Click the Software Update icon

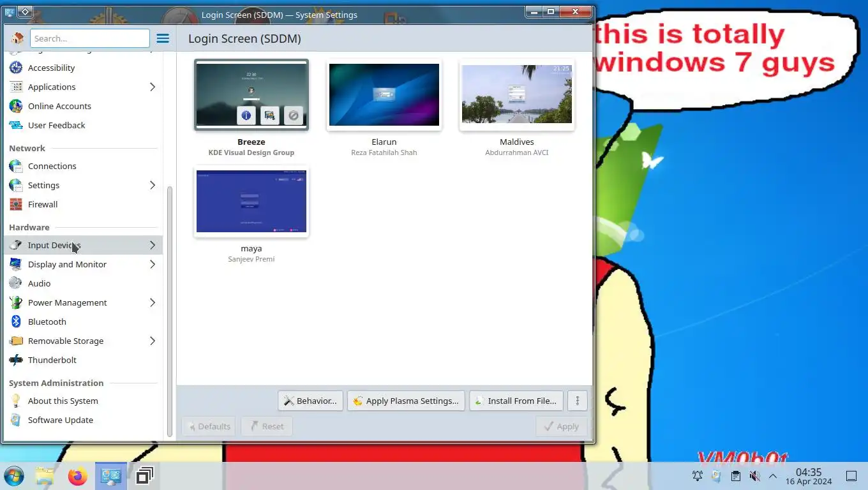point(16,420)
